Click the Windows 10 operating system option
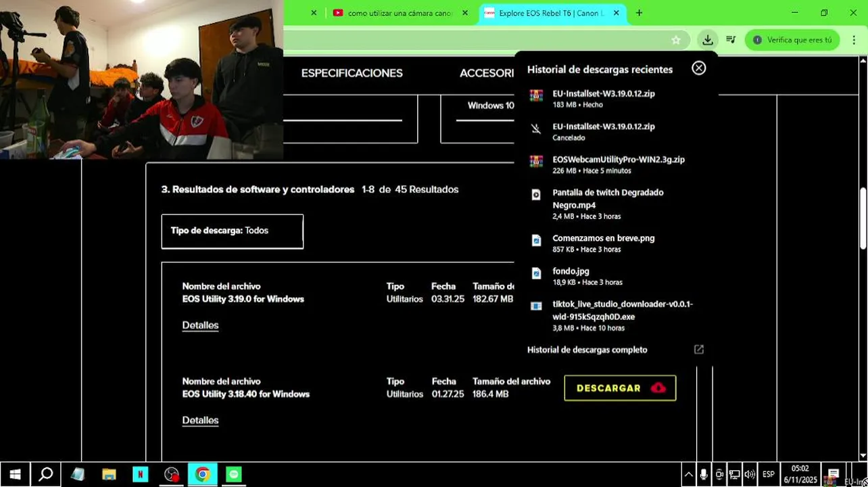Screen dimensions: 868x487 [x=491, y=106]
